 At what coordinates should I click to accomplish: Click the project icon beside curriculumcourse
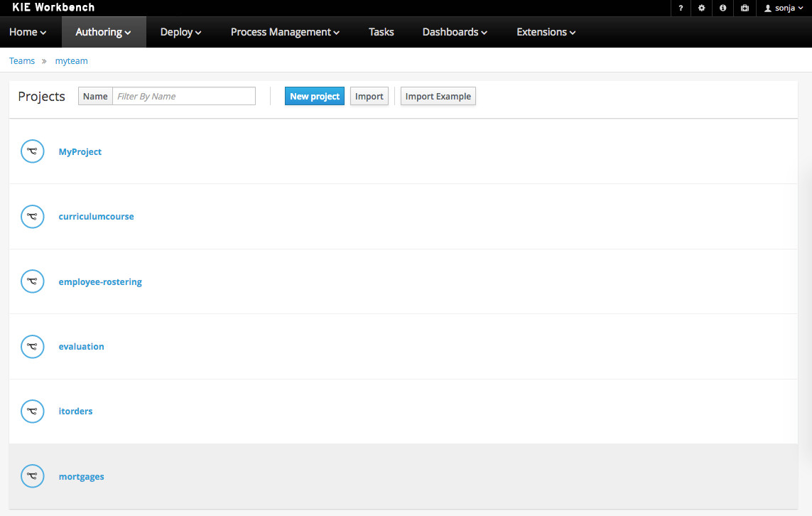point(33,217)
